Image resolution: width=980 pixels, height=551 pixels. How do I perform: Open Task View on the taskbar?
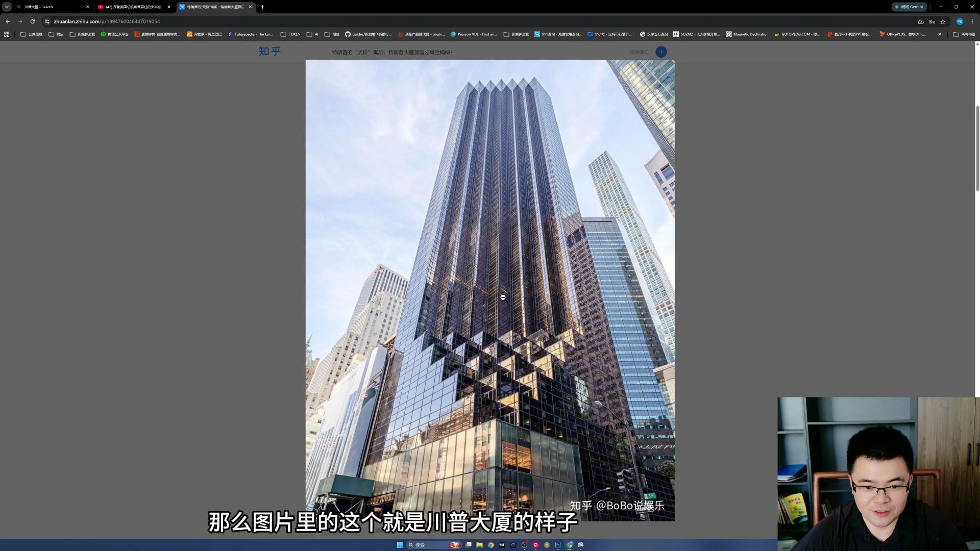click(469, 545)
